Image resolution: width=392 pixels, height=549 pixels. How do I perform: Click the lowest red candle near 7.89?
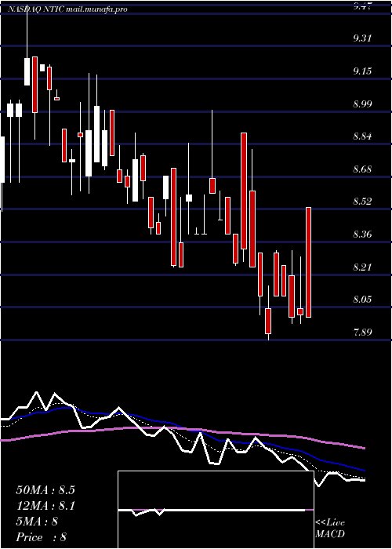tap(268, 321)
